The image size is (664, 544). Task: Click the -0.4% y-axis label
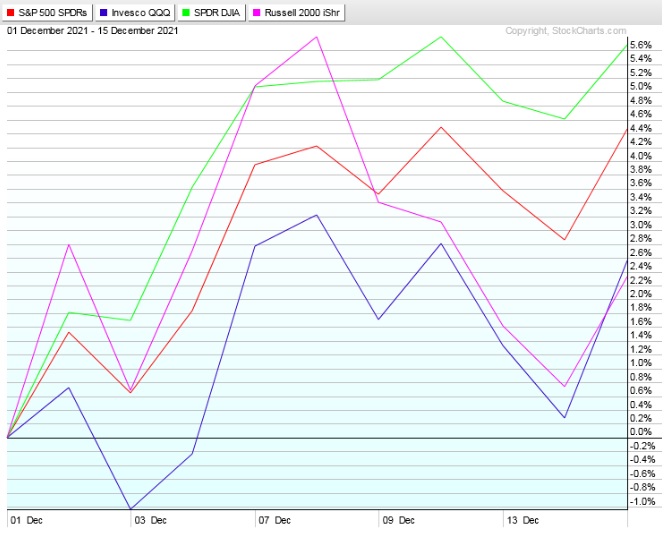[642, 460]
